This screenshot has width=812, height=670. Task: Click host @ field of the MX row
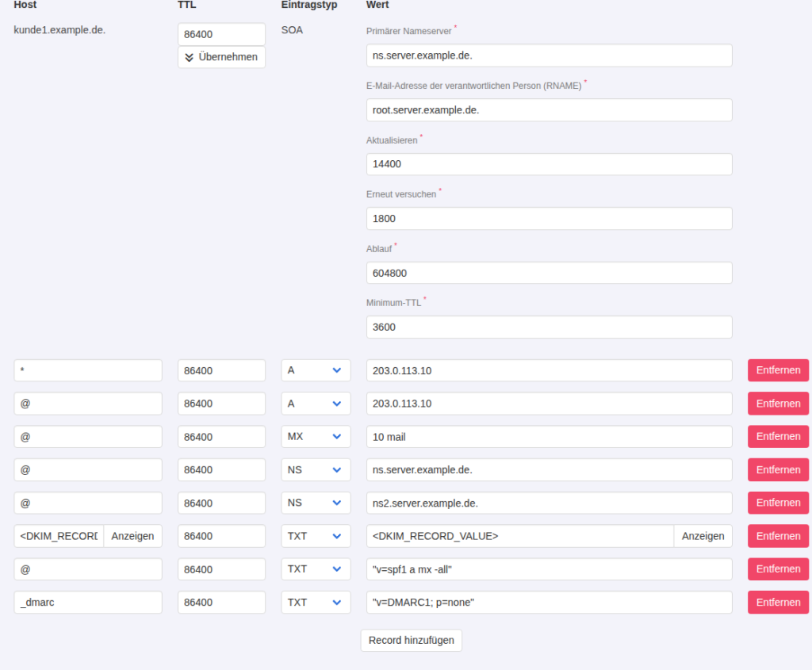coord(88,436)
